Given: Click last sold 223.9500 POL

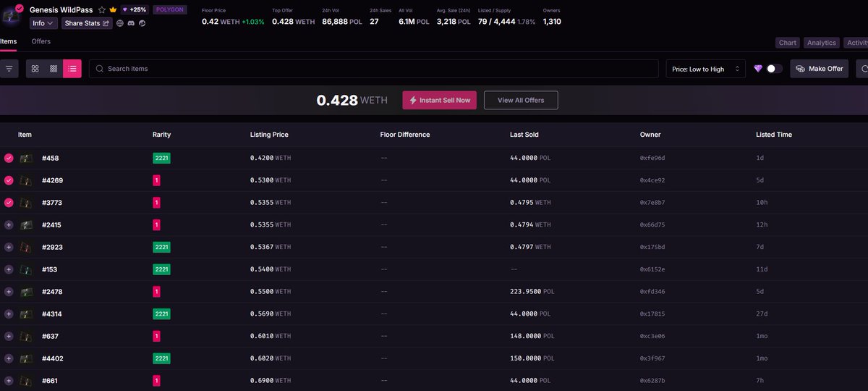Looking at the screenshot, I should click(x=532, y=292).
